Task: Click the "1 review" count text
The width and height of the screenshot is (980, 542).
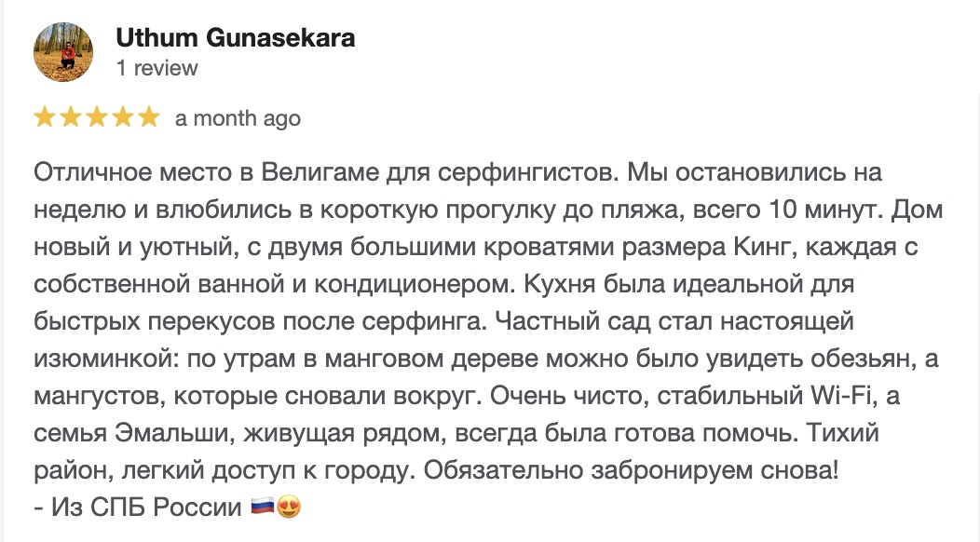Action: tap(157, 68)
